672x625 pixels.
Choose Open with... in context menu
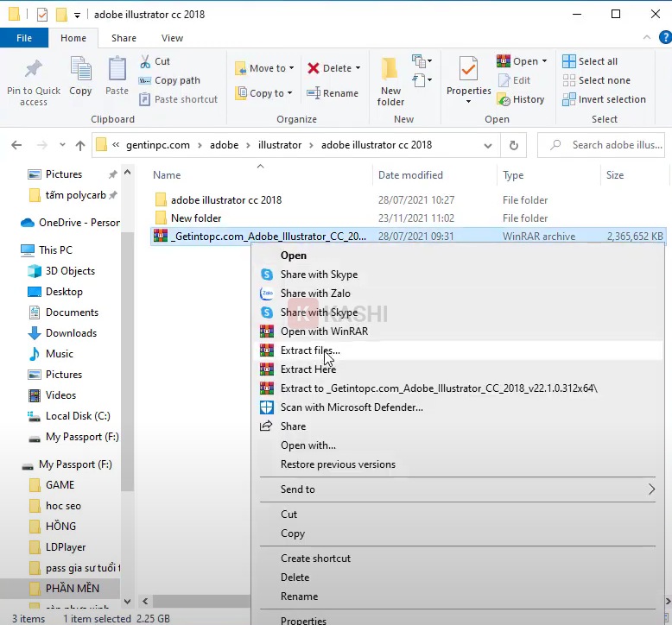(x=308, y=445)
